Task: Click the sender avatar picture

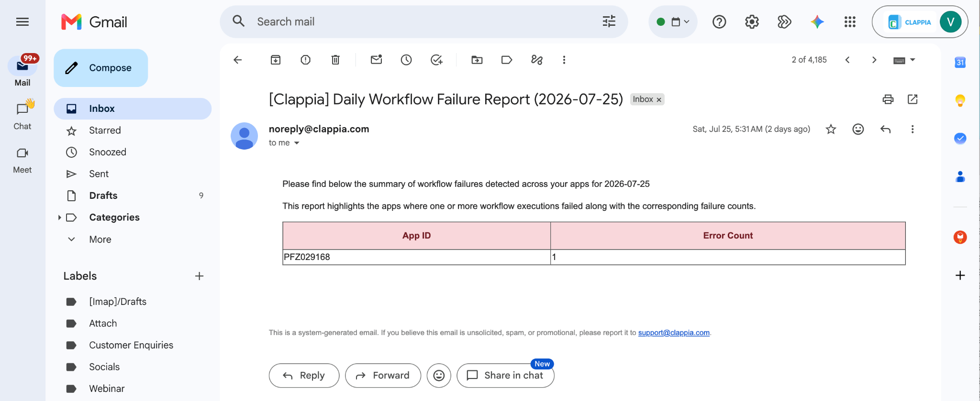Action: point(245,136)
